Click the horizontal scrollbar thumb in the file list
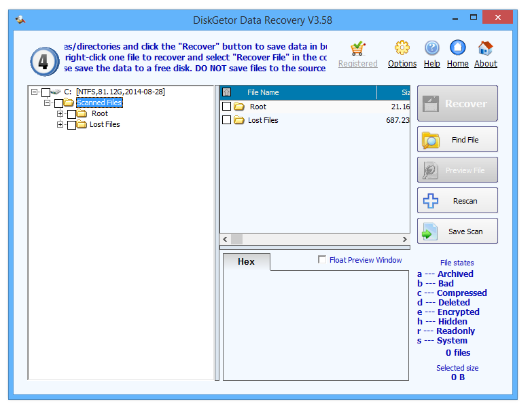532x410 pixels. coord(237,239)
